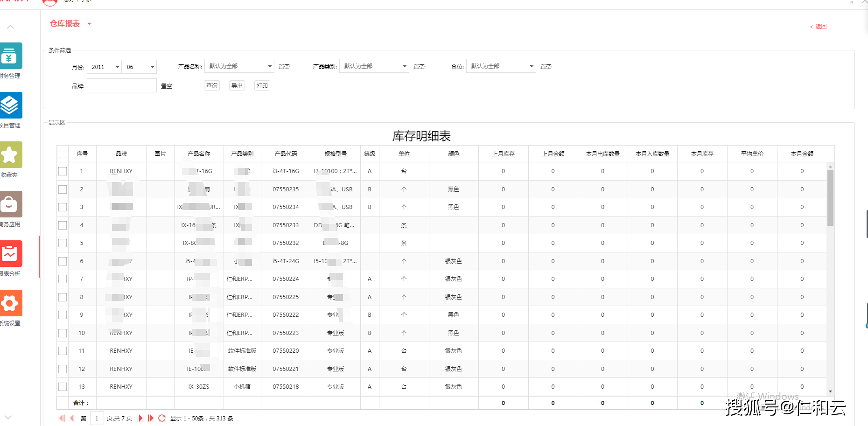This screenshot has width=868, height=426.
Task: Click the 品牌 text input field
Action: [122, 86]
